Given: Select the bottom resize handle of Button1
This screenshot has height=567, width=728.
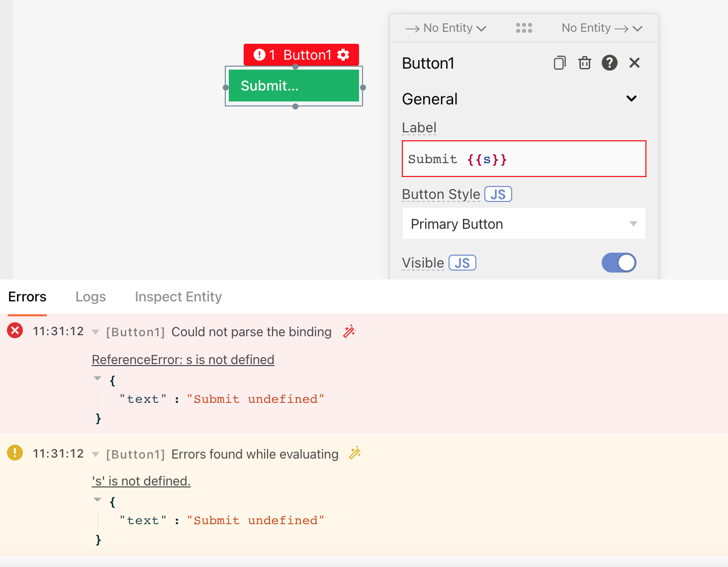Looking at the screenshot, I should pyautogui.click(x=295, y=106).
